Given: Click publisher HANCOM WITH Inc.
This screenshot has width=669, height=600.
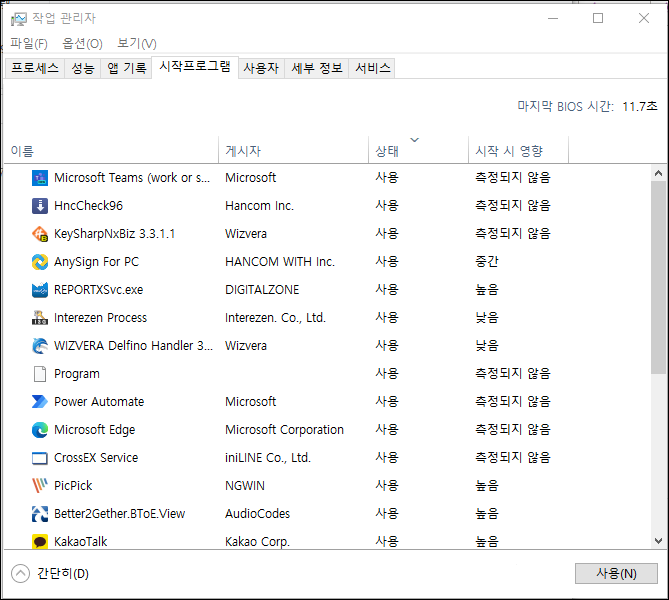Looking at the screenshot, I should [280, 262].
